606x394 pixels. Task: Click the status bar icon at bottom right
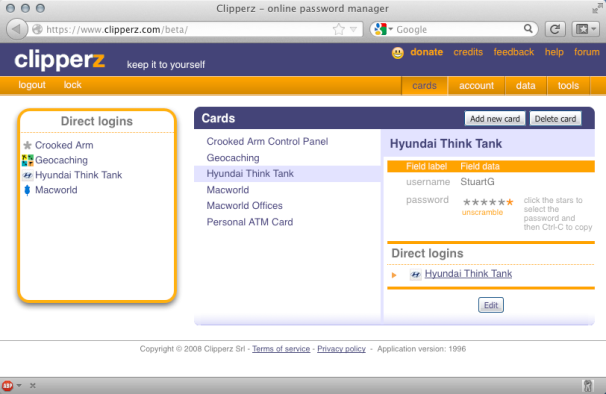pos(588,385)
